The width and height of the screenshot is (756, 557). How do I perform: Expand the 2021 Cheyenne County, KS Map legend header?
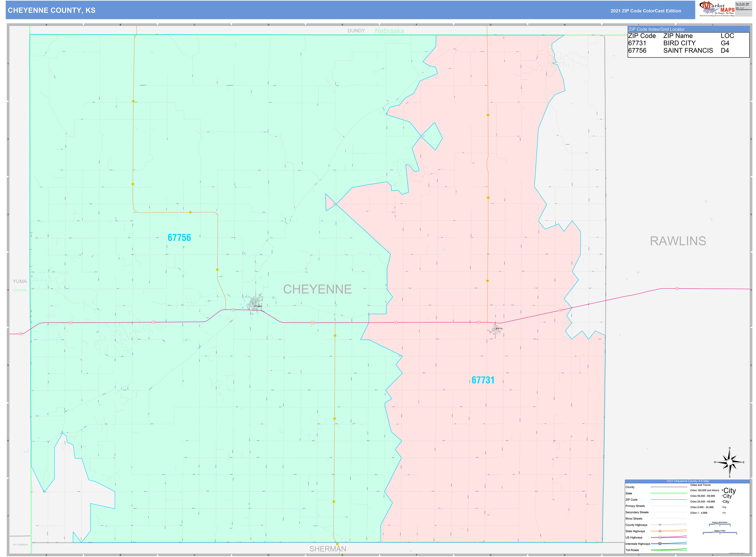pyautogui.click(x=688, y=481)
